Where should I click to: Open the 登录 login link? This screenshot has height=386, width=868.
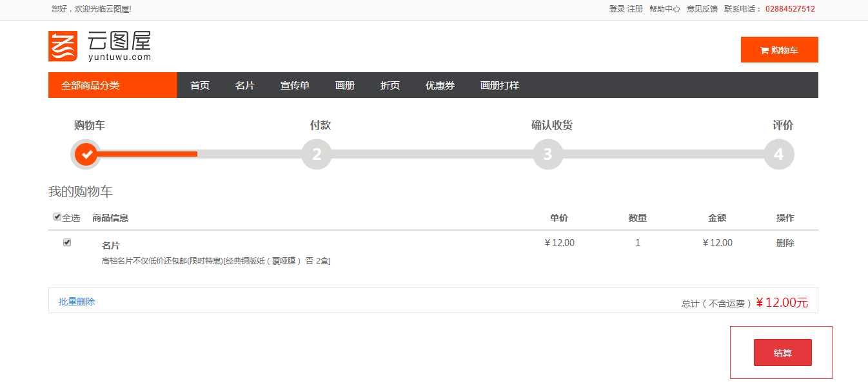(616, 9)
